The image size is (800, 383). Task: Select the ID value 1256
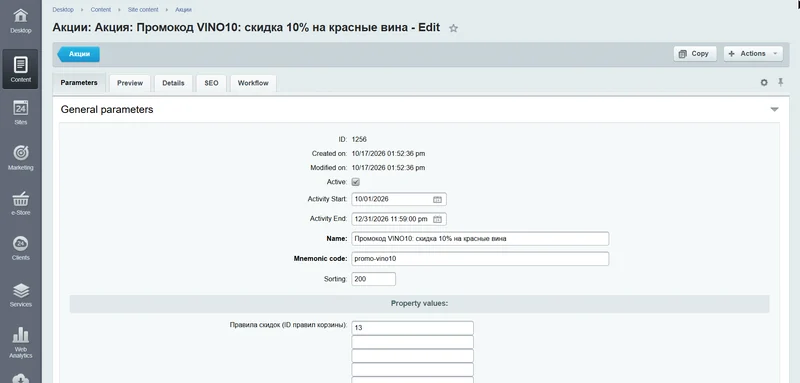pyautogui.click(x=359, y=139)
